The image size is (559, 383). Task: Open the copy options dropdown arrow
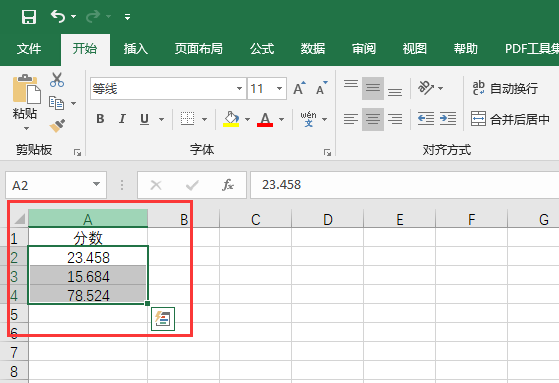coord(73,103)
